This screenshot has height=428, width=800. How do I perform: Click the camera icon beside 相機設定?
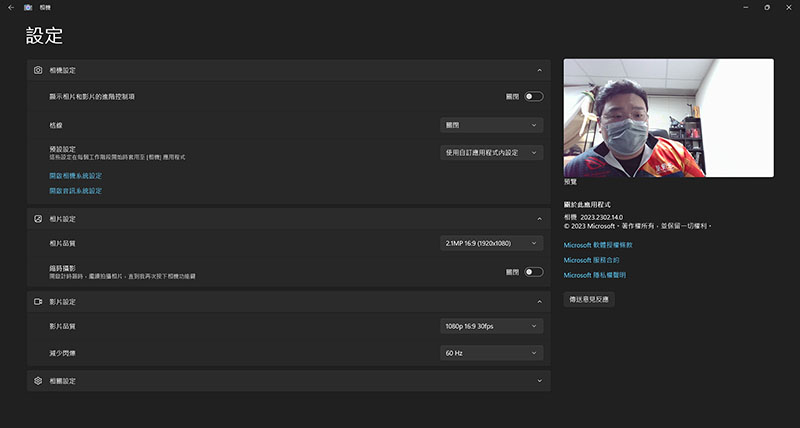[x=38, y=70]
